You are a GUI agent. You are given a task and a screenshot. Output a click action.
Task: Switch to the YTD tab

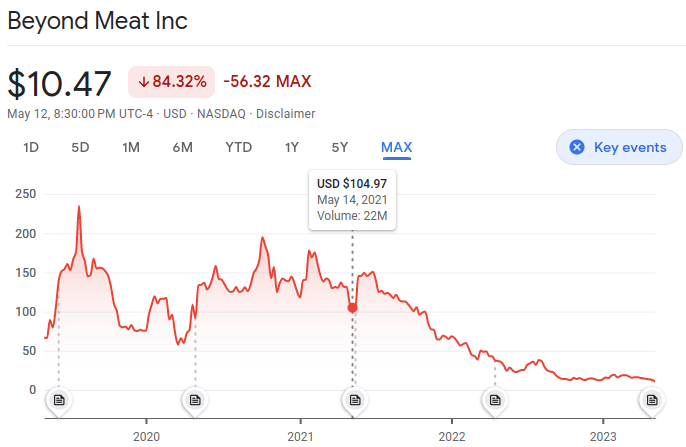click(x=238, y=147)
